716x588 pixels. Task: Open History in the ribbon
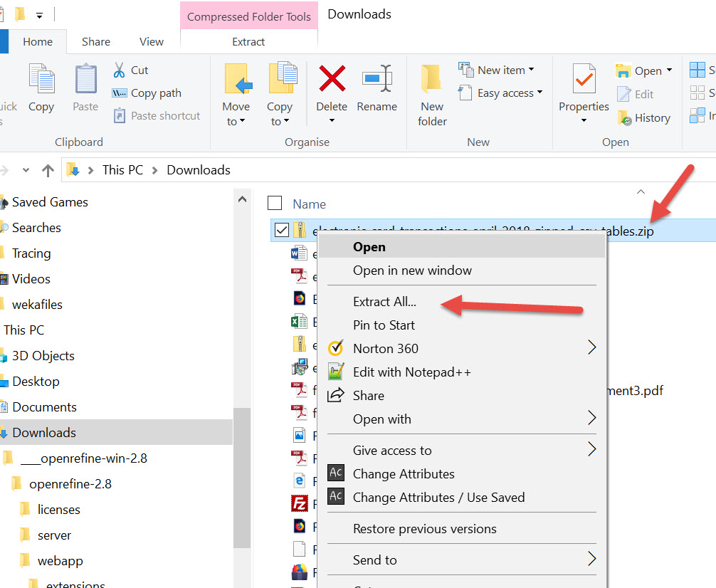coord(624,118)
